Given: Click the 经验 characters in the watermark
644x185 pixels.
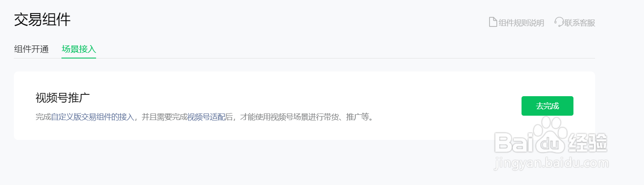Looking at the screenshot, I should [x=587, y=143].
